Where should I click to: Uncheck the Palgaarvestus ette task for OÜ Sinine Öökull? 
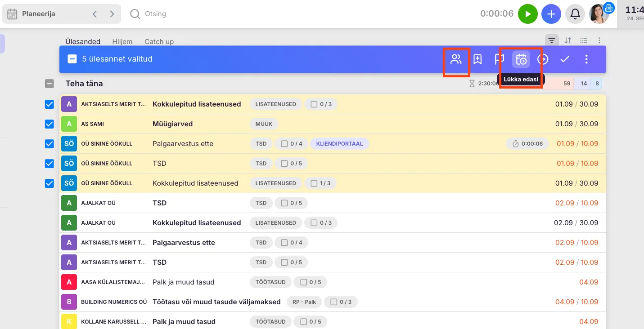[50, 144]
